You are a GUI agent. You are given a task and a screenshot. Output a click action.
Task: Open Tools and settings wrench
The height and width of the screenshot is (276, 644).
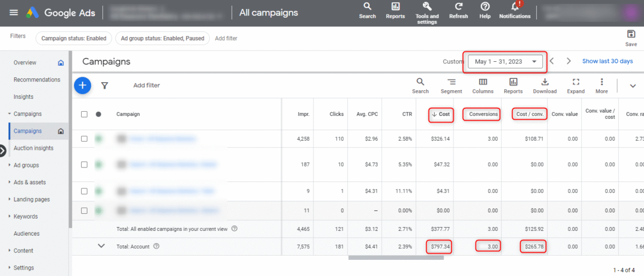pyautogui.click(x=427, y=7)
